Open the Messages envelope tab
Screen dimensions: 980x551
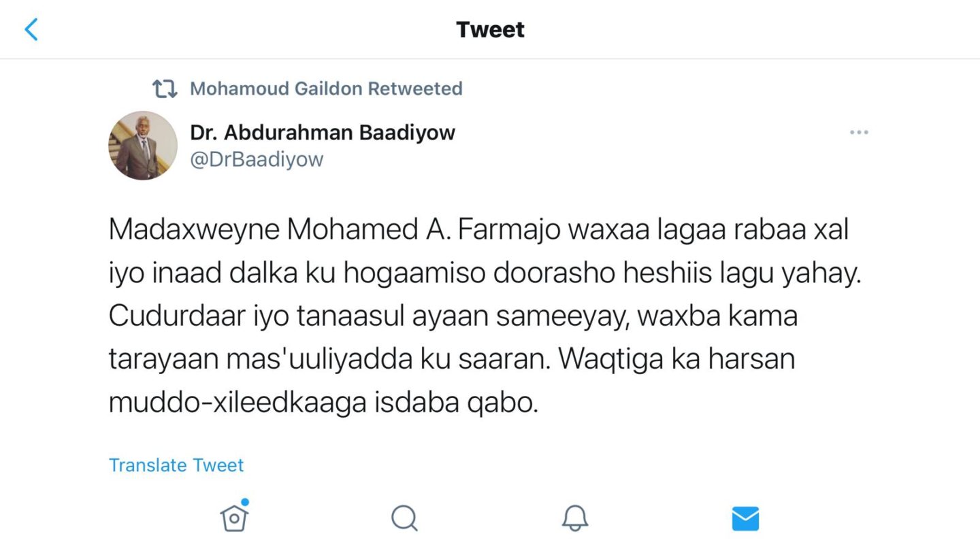745,518
